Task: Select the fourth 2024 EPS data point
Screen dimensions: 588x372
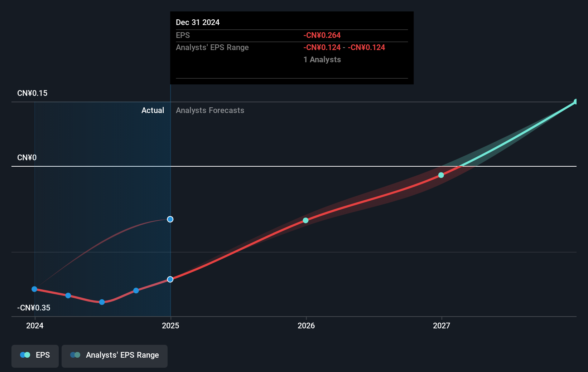Action: pyautogui.click(x=136, y=290)
